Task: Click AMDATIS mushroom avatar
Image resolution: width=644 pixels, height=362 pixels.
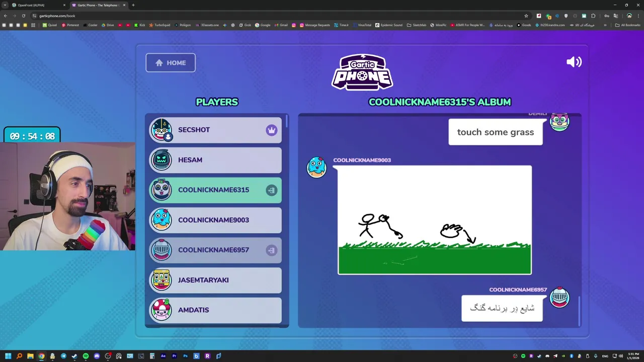Action: (162, 310)
